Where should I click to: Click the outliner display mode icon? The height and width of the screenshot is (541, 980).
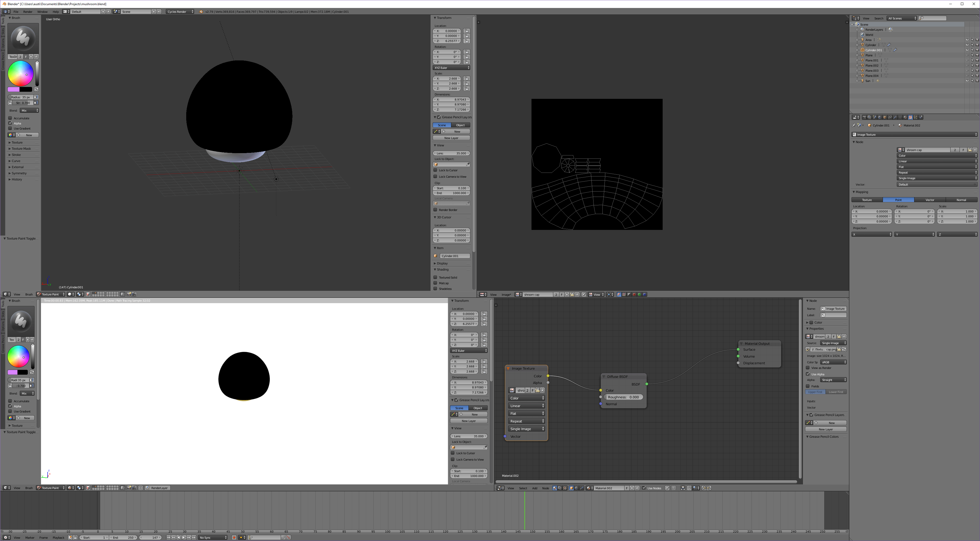click(856, 18)
